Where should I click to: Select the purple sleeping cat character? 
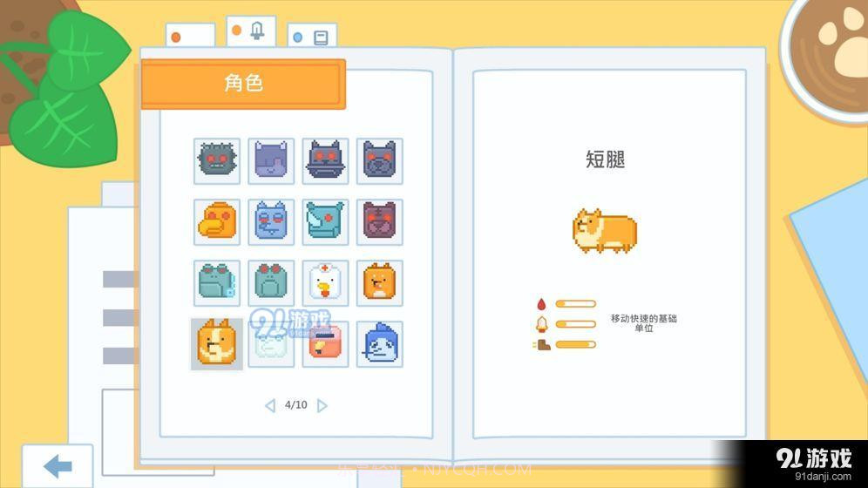(271, 160)
